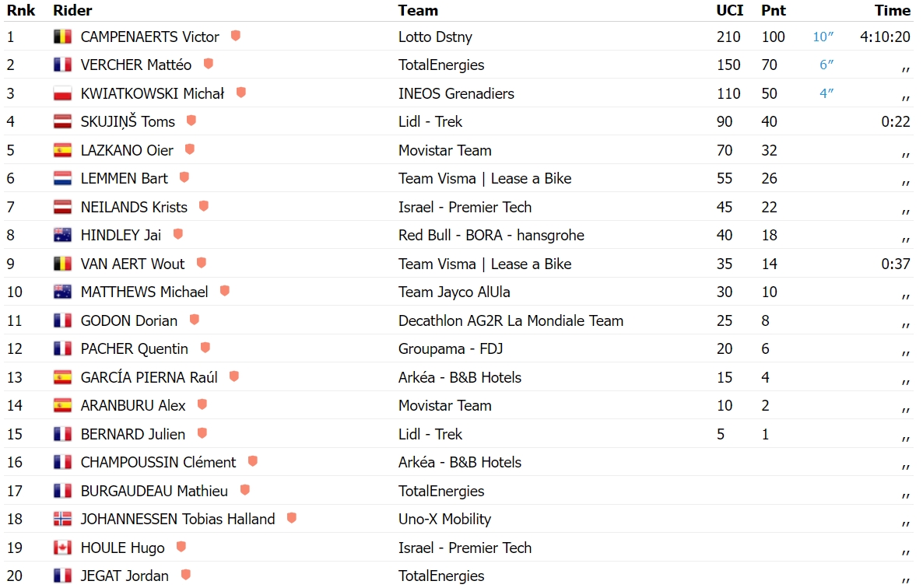The height and width of the screenshot is (588, 923).
Task: Click the Time column header
Action: coord(893,11)
